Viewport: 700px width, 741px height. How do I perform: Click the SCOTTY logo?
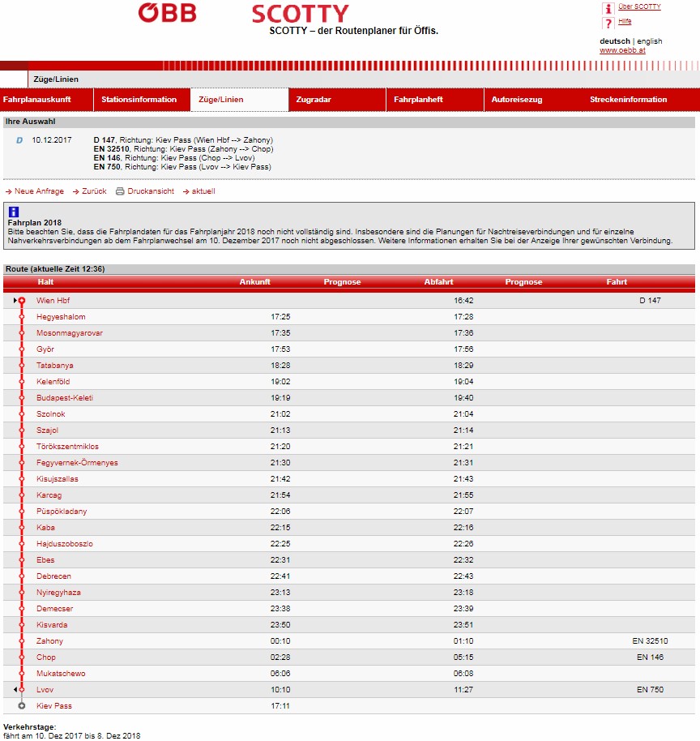[300, 14]
